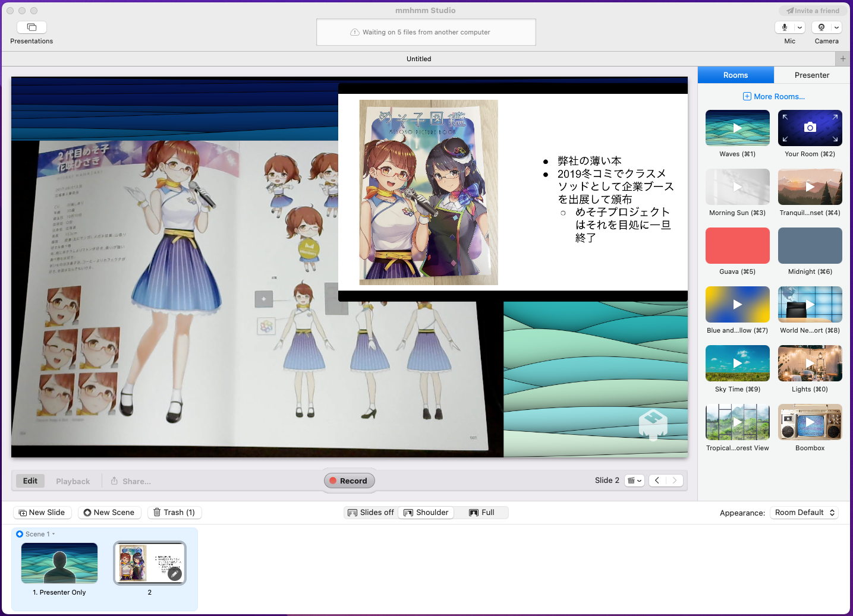
Task: Open the Camera options dropdown arrow
Action: [836, 27]
